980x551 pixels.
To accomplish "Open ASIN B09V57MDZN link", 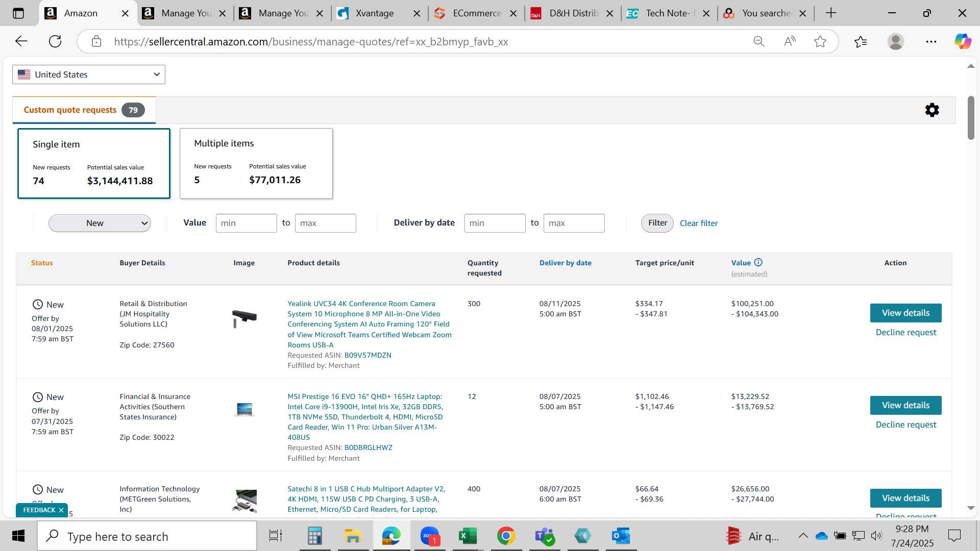I will 367,355.
